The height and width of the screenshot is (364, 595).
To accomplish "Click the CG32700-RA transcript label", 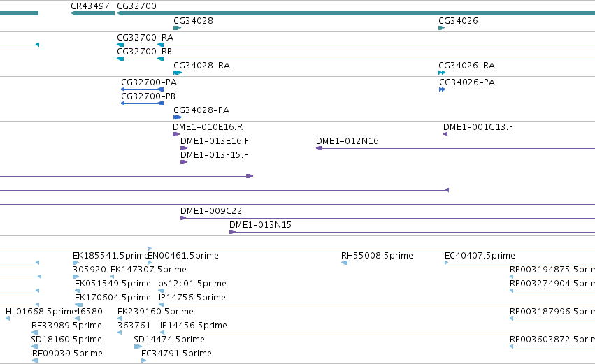I will click(145, 38).
